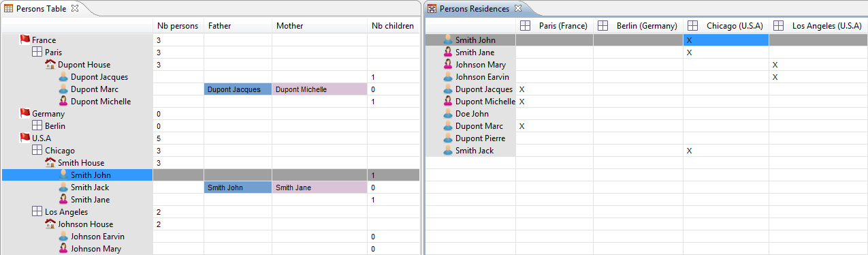Select the Doe John row in Residences

point(646,114)
